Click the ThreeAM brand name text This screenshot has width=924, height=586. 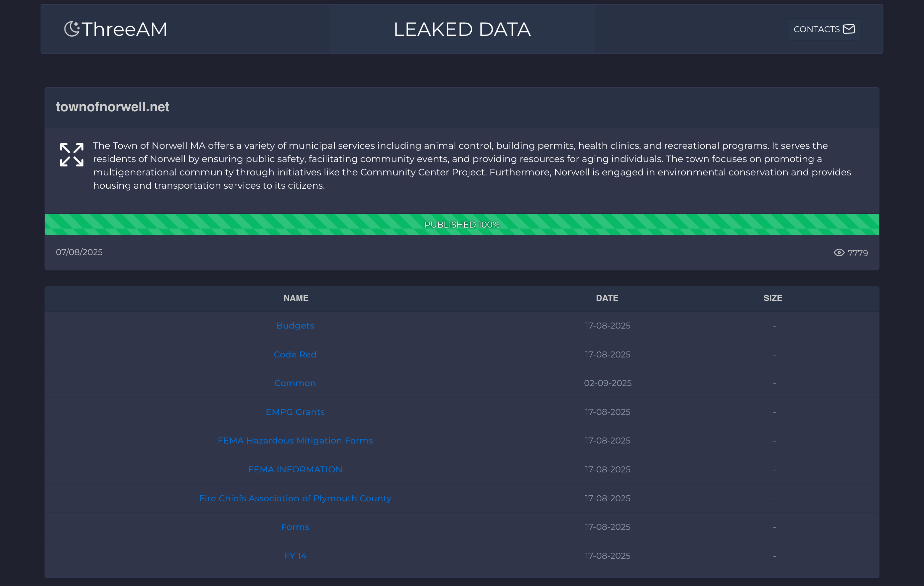(x=124, y=29)
